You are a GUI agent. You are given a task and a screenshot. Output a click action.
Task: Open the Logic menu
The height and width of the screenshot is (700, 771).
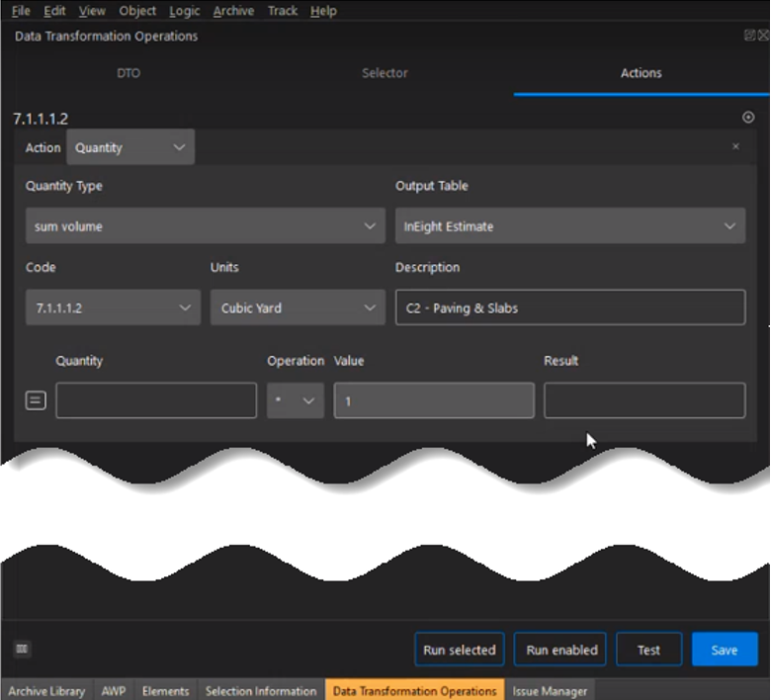pyautogui.click(x=185, y=11)
